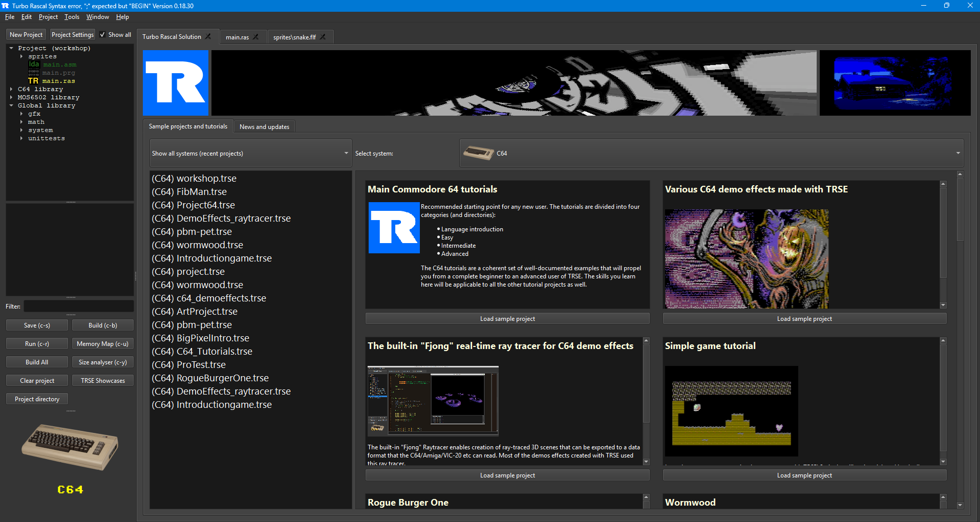Expand the MOS6502 library node

pyautogui.click(x=11, y=97)
